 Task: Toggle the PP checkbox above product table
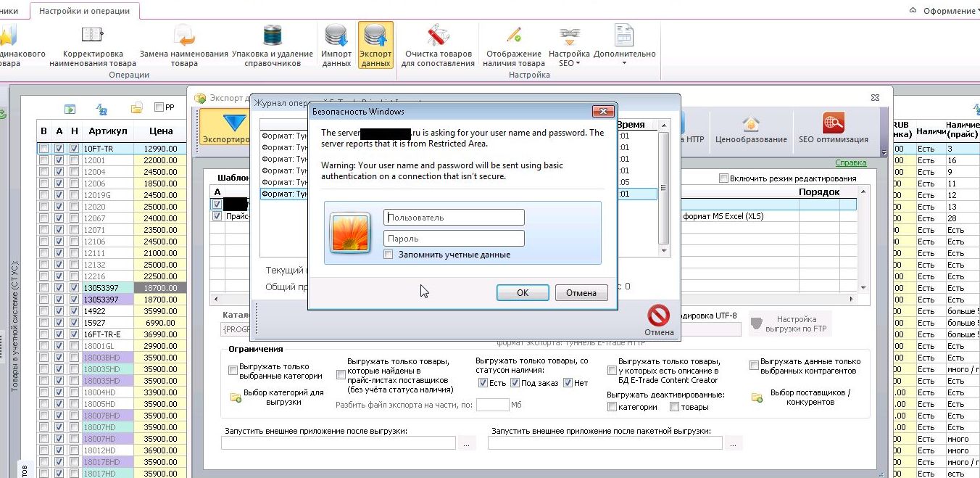[159, 107]
